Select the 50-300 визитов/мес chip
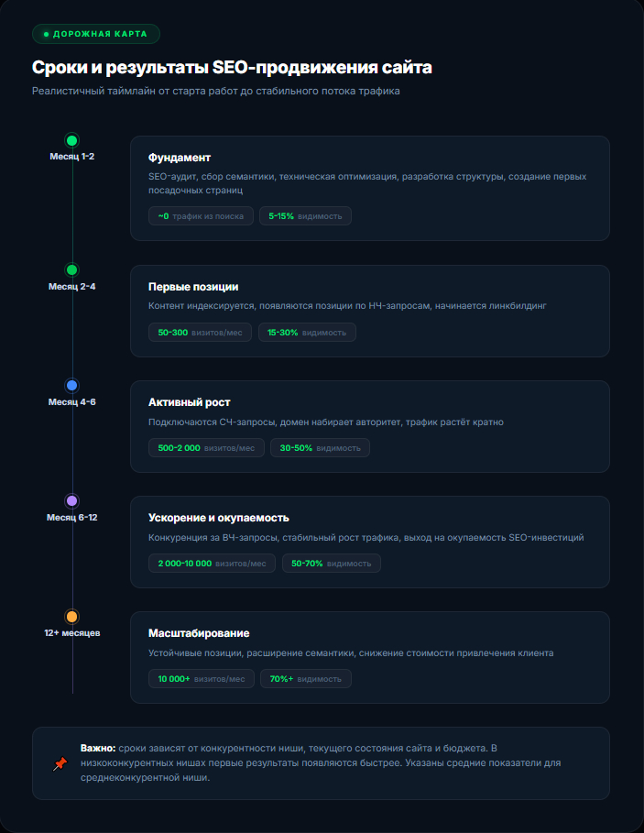This screenshot has width=644, height=833. coord(200,332)
